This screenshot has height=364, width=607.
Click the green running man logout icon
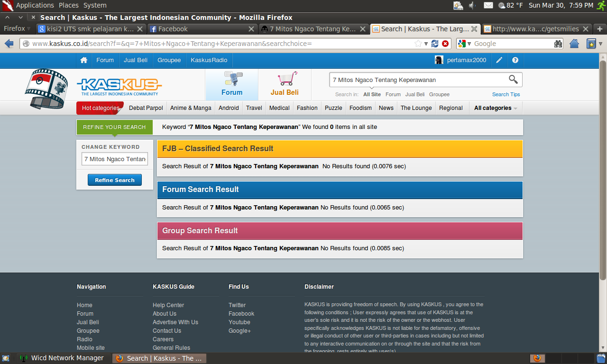601,5
